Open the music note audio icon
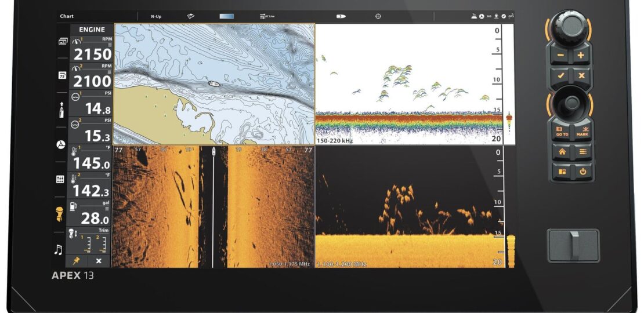Image resolution: width=644 pixels, height=313 pixels. pyautogui.click(x=59, y=249)
